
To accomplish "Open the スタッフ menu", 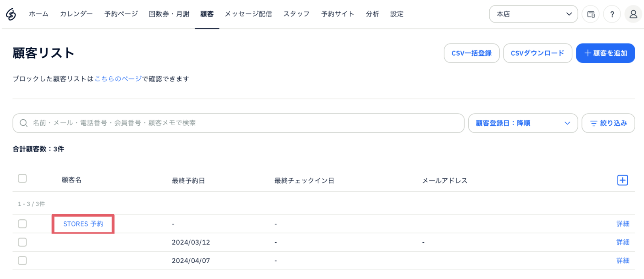I will [296, 14].
